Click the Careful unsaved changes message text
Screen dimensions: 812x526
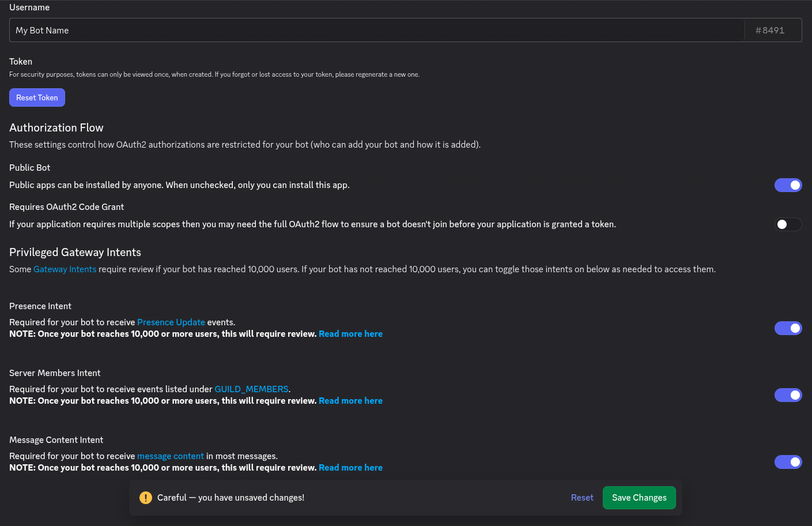231,498
